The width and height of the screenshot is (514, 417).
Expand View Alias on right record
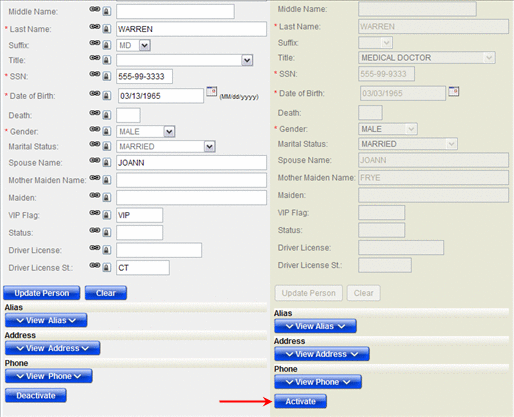(315, 326)
